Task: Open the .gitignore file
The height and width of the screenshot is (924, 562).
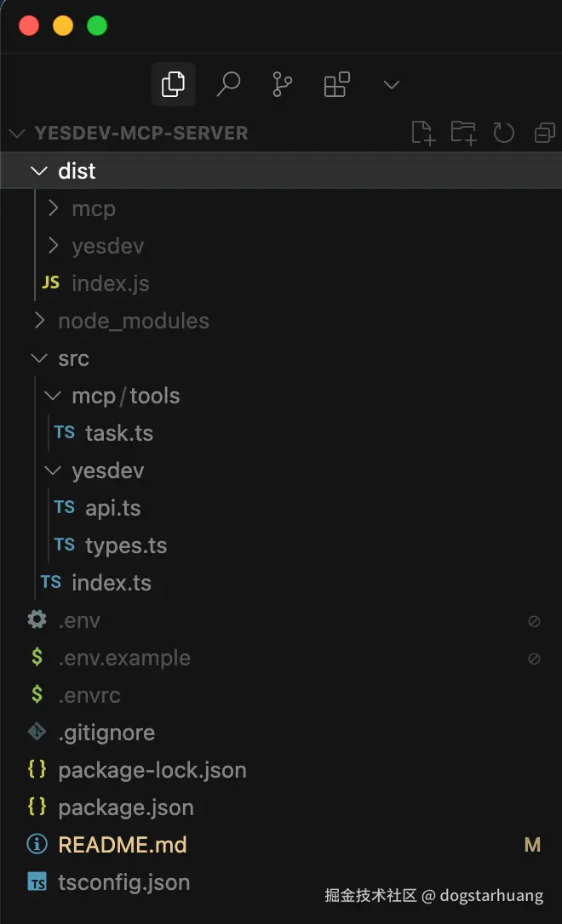Action: click(106, 733)
